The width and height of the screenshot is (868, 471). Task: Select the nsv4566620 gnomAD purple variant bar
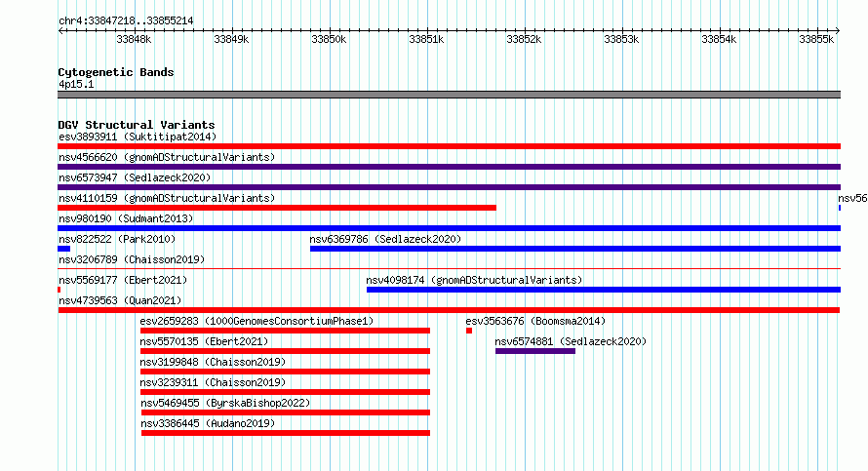pyautogui.click(x=449, y=167)
